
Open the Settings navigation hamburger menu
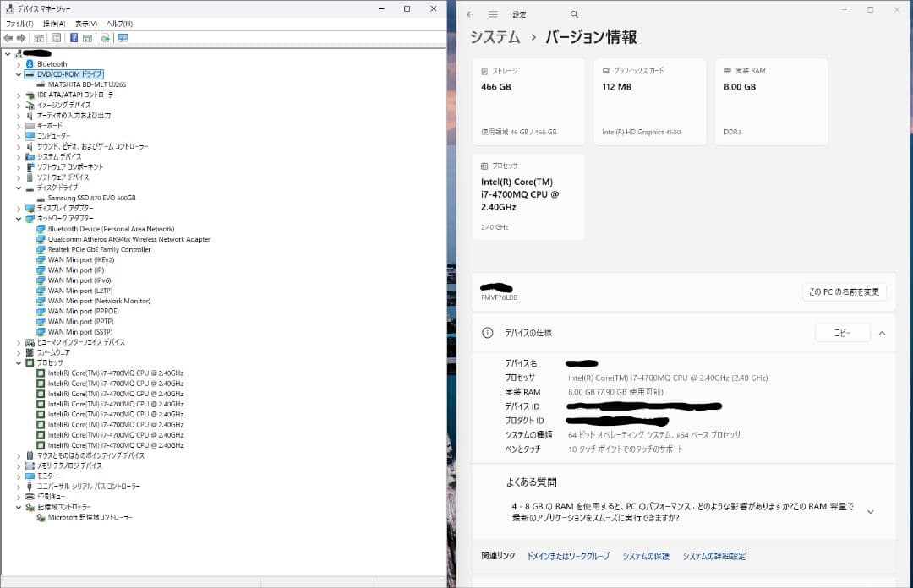493,14
